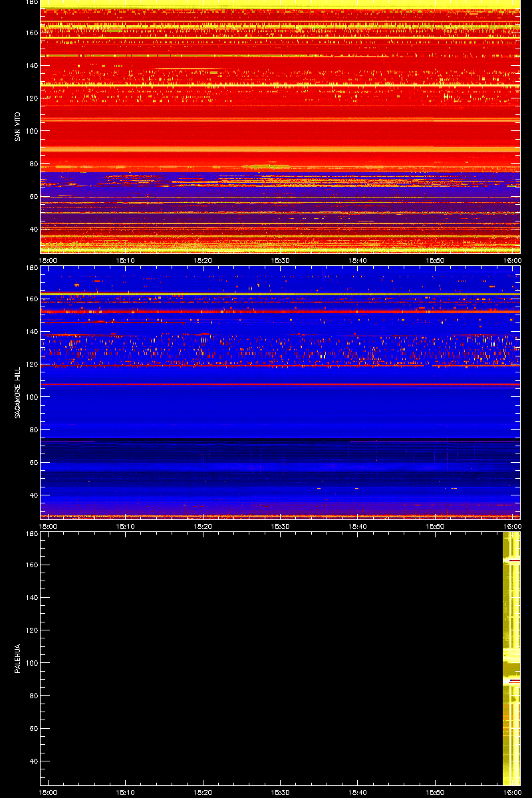Click the SAN VITO axis label
This screenshot has width=532, height=798.
coord(17,126)
